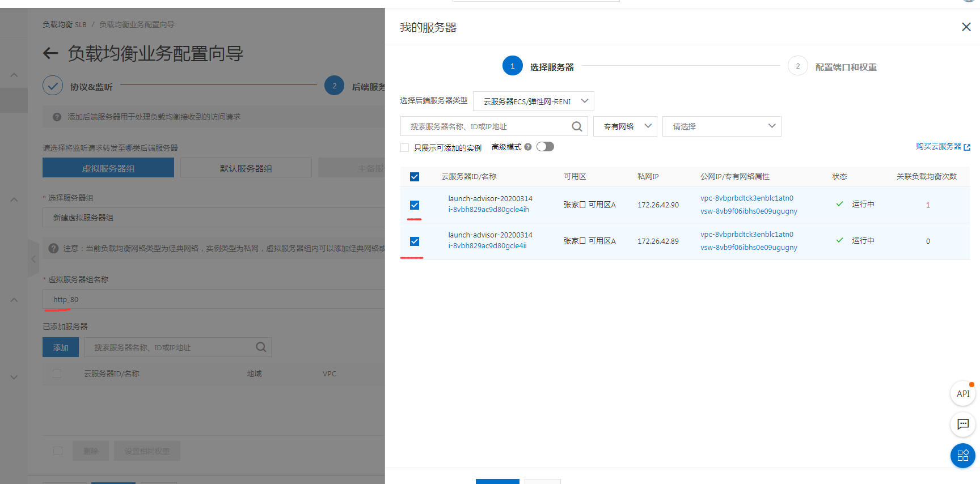The width and height of the screenshot is (980, 484).
Task: Click the search input beside the 添加 button
Action: 178,347
